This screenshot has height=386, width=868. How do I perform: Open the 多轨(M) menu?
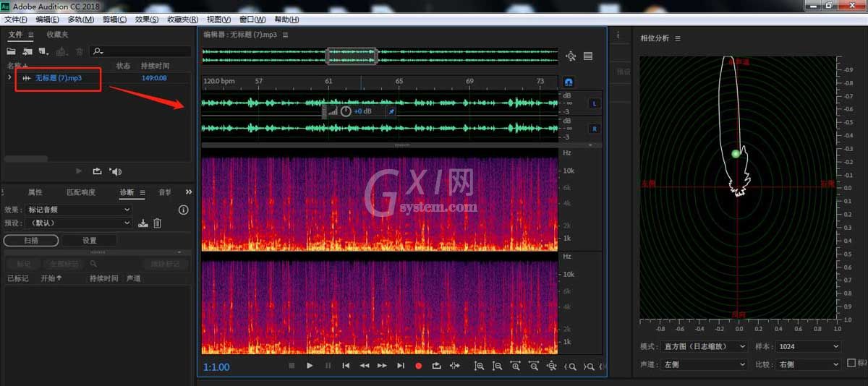pos(81,20)
